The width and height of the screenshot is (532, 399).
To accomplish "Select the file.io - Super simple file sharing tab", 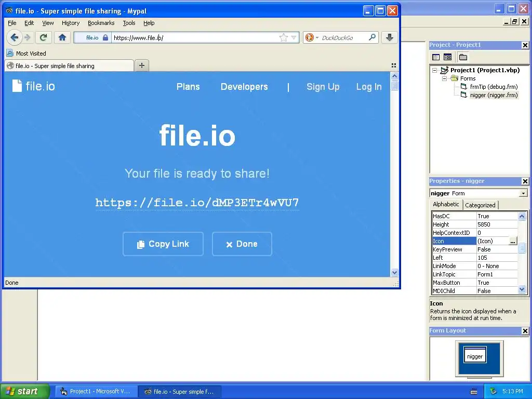I will 69,66.
